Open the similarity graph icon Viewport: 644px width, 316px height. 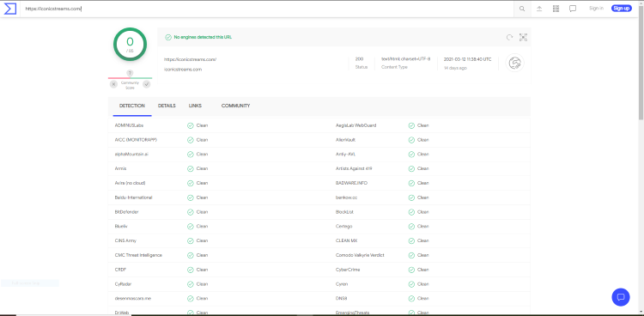coord(523,38)
